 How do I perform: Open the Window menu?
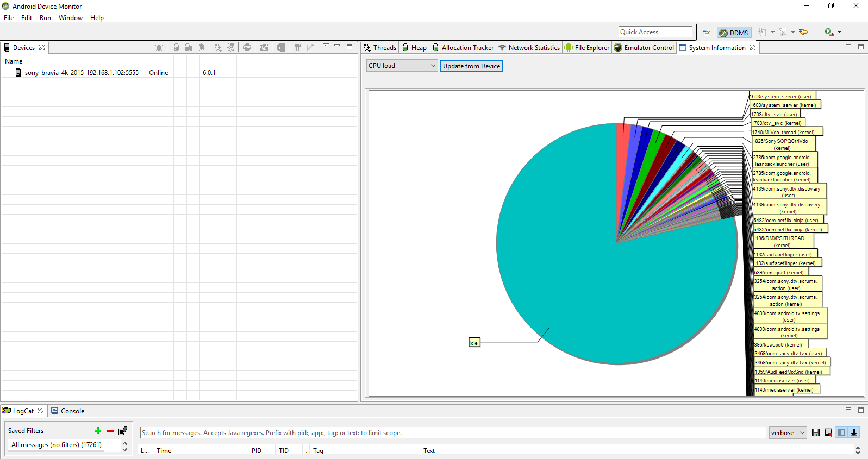tap(71, 18)
